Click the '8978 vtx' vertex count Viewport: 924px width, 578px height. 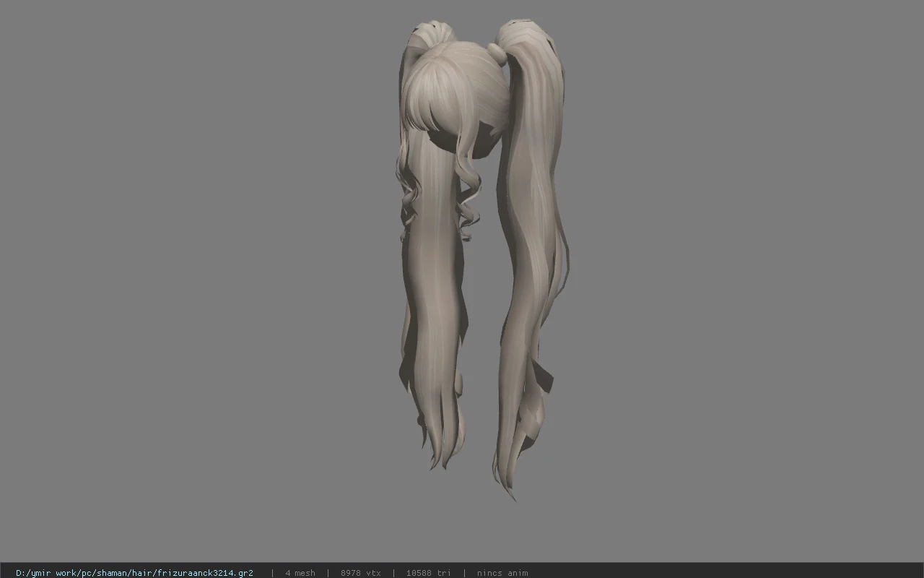tap(361, 573)
